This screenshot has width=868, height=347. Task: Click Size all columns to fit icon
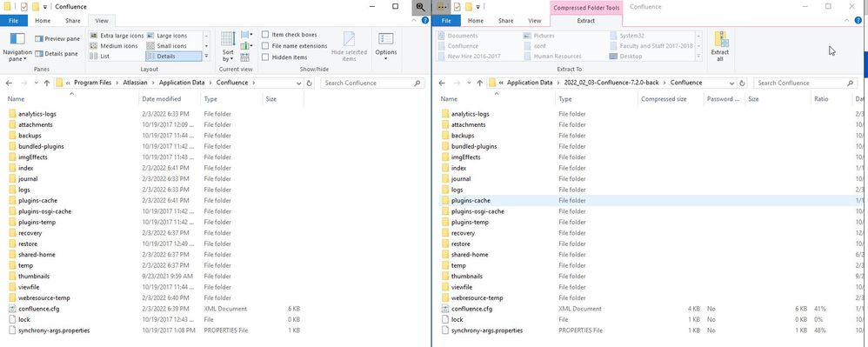click(245, 57)
